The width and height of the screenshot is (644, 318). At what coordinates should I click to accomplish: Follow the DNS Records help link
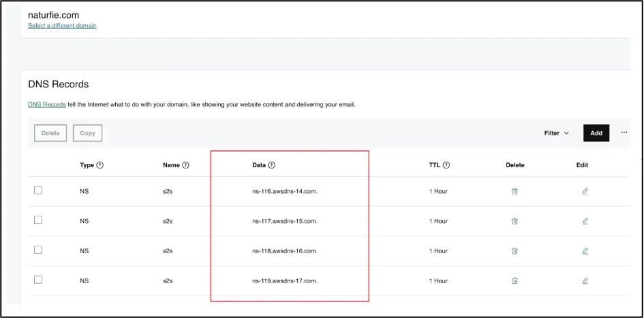[47, 104]
